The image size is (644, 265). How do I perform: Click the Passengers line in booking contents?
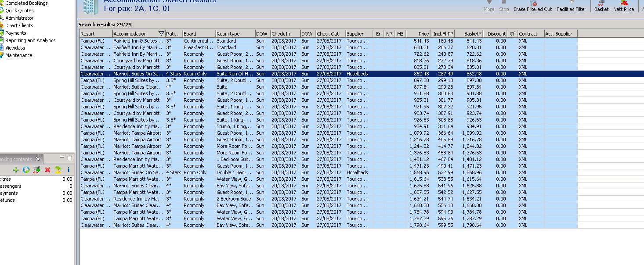(x=36, y=186)
